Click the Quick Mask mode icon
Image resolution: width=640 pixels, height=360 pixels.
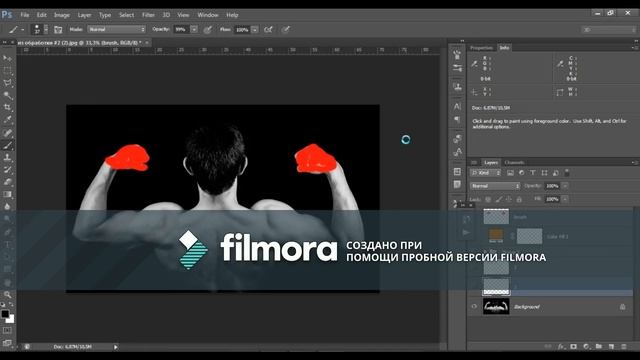click(7, 330)
